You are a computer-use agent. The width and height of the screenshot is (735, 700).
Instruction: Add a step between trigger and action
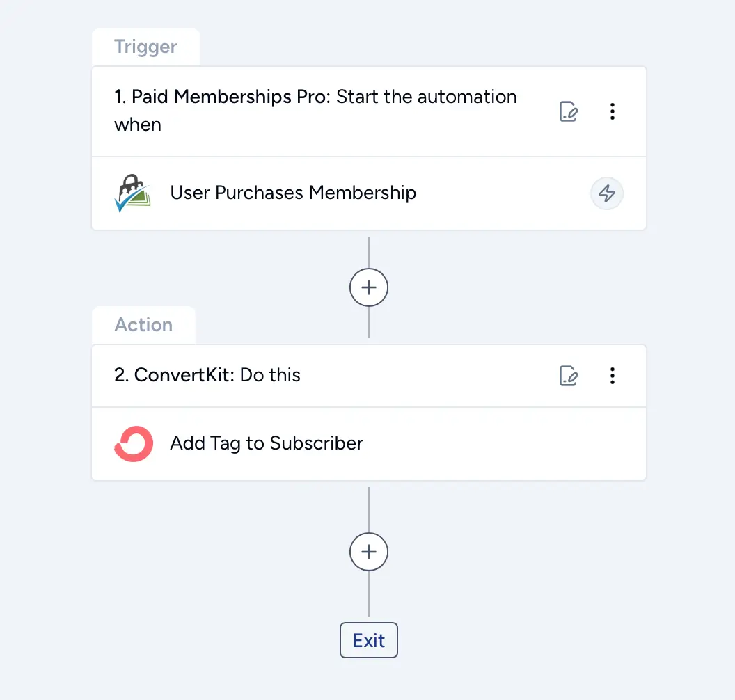coord(369,287)
